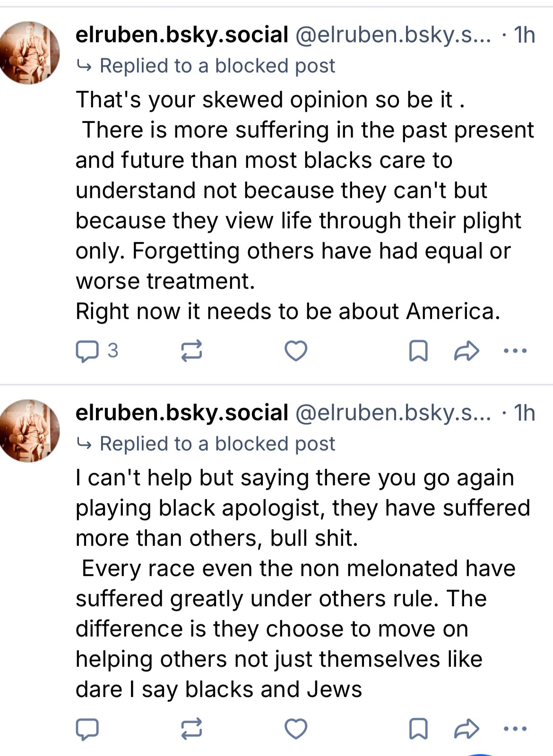This screenshot has width=553, height=756.
Task: Click elruben.bsky.social display name on first post
Action: click(182, 35)
